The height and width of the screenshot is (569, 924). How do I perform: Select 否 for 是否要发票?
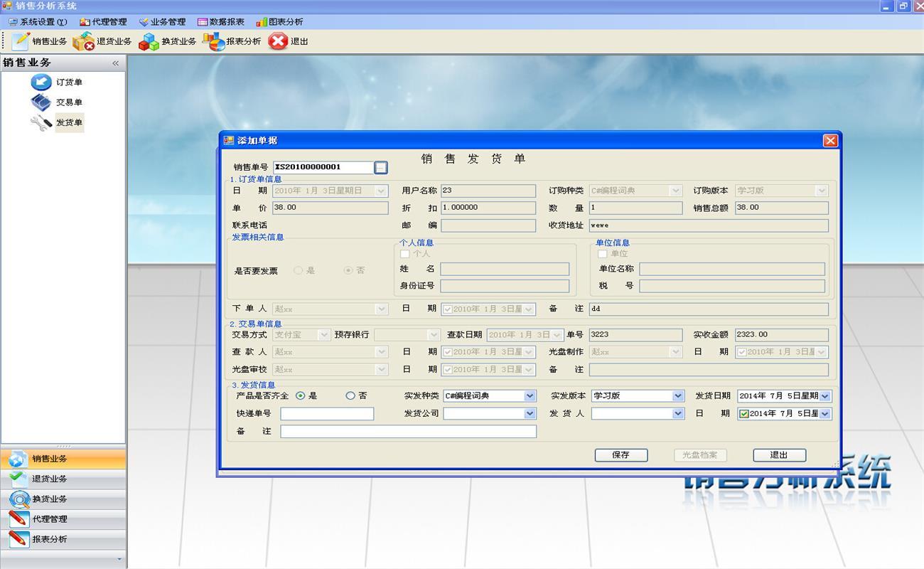coord(348,270)
